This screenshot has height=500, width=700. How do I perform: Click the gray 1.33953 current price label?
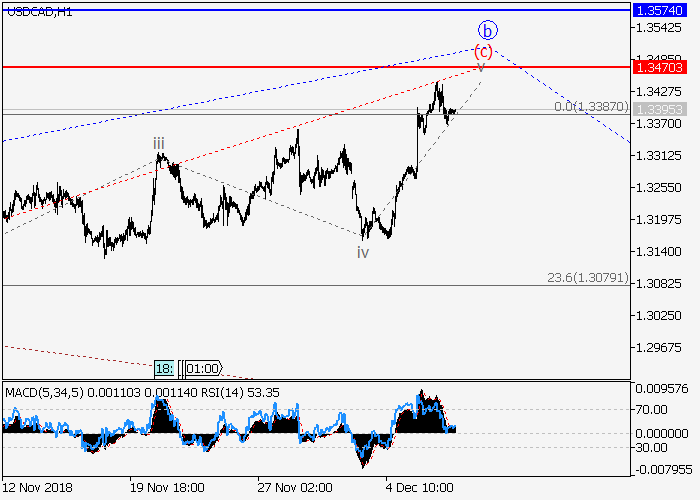coord(659,109)
